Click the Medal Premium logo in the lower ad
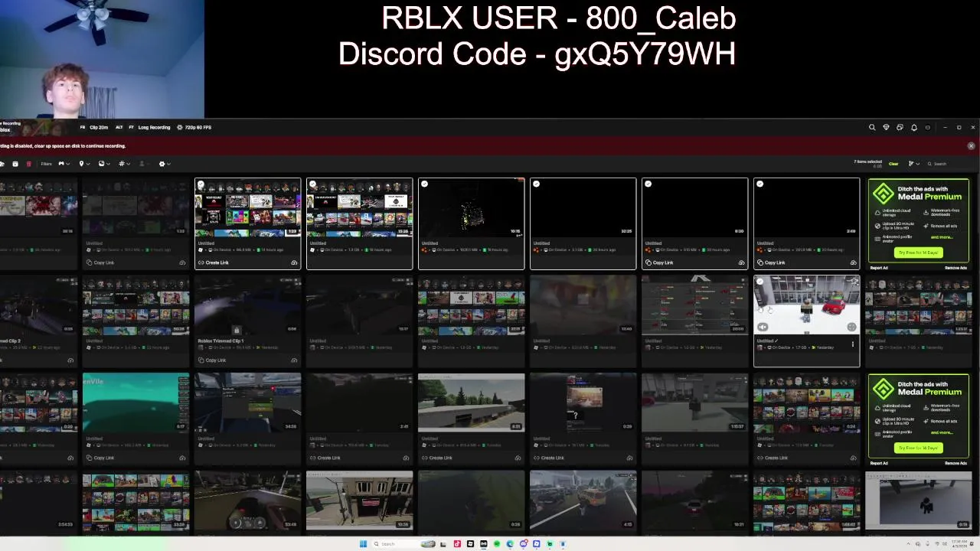This screenshot has height=551, width=980. pyautogui.click(x=883, y=388)
